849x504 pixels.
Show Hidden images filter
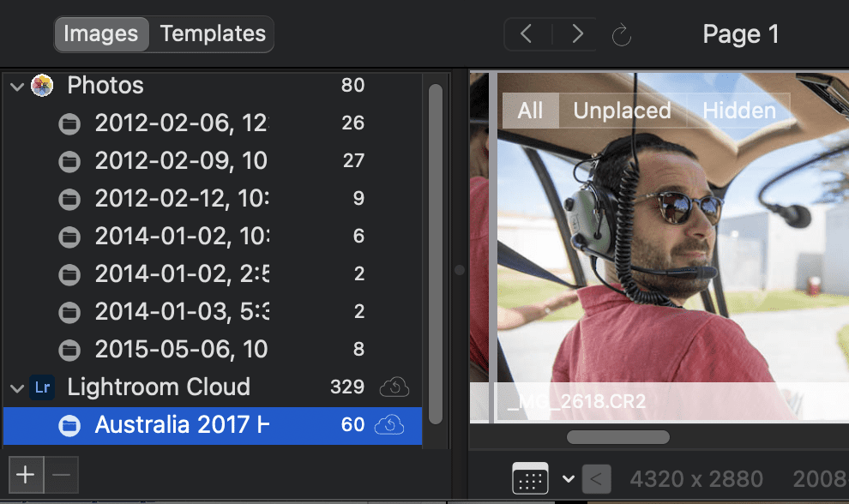(738, 111)
